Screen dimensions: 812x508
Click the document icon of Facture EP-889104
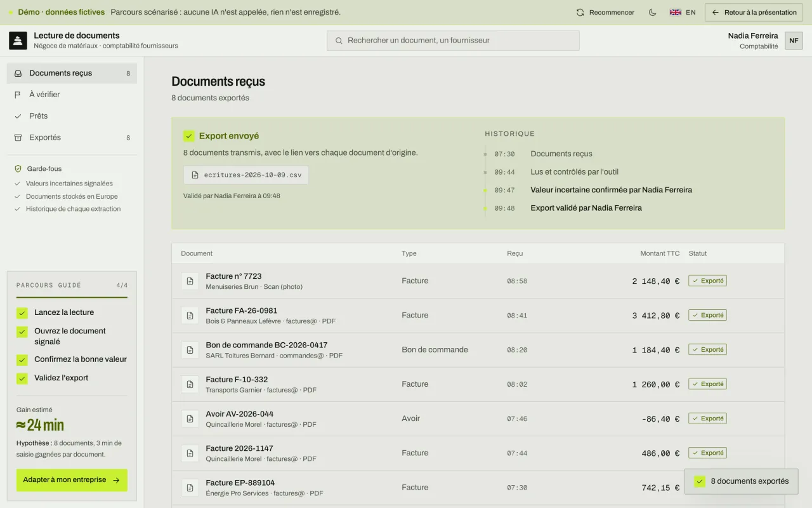pyautogui.click(x=190, y=488)
